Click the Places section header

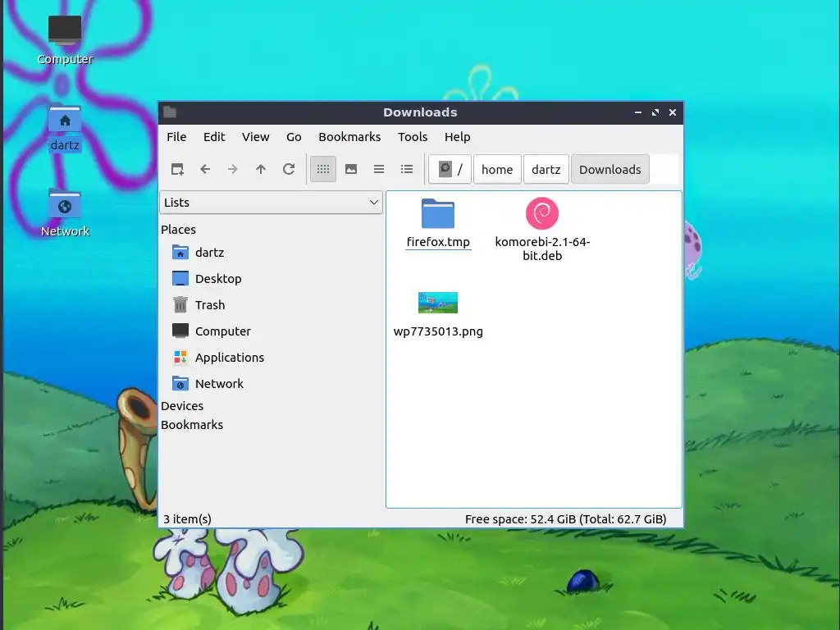pos(178,230)
